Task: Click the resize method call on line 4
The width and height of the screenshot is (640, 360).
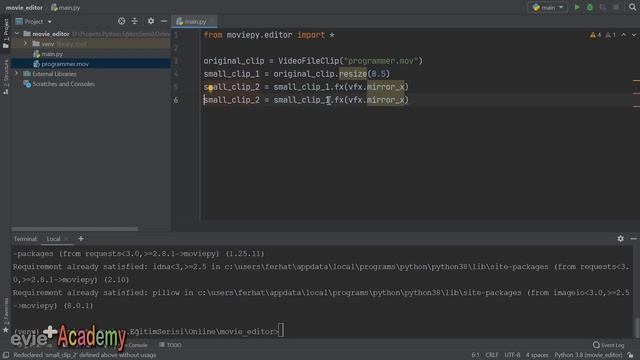Action: click(x=353, y=74)
